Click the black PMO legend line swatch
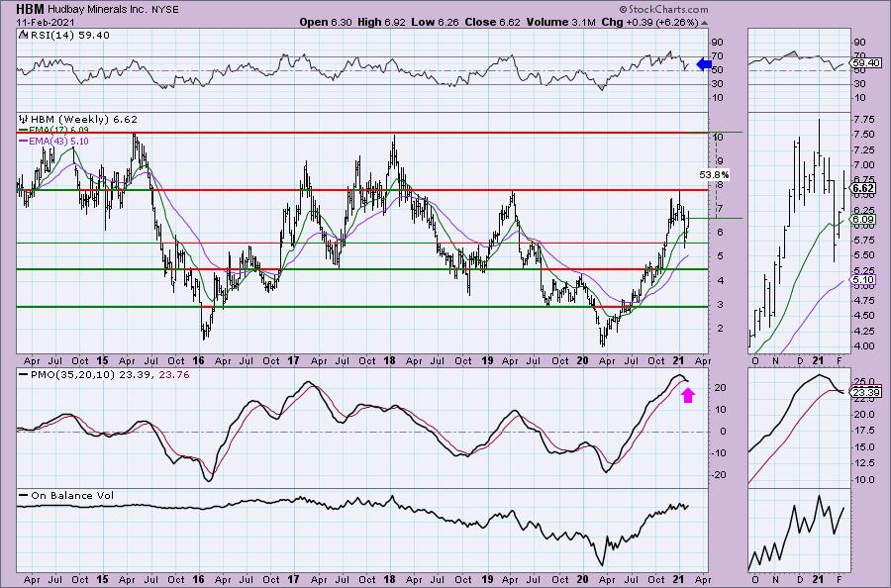This screenshot has width=891, height=588. [x=23, y=375]
